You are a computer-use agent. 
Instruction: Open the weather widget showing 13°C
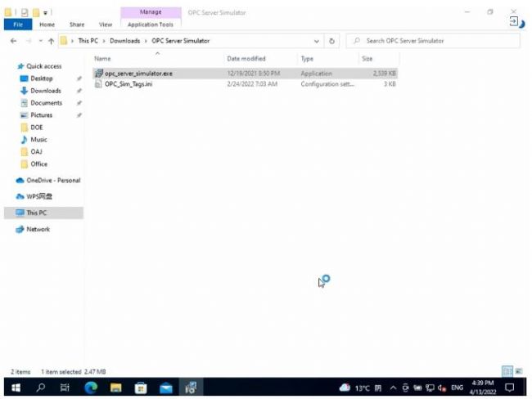(x=360, y=388)
